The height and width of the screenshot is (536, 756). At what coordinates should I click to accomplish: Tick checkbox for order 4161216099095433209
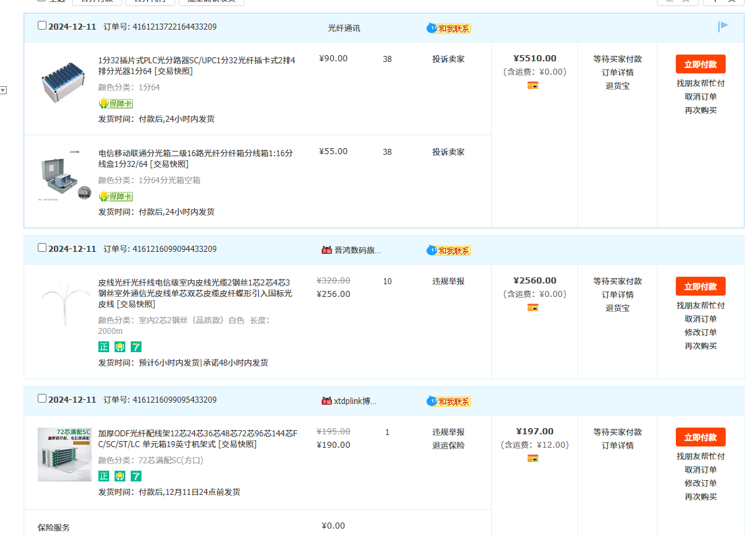click(x=42, y=399)
